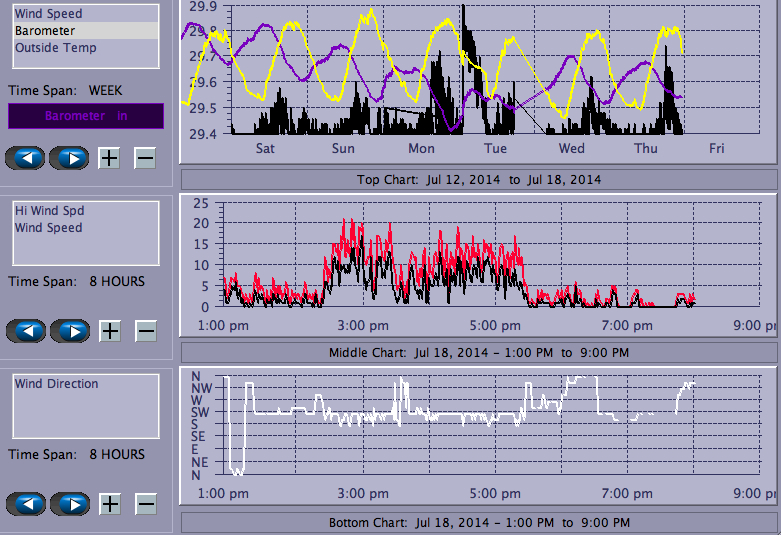Screen dimensions: 781x535
Task: Click the Middle Chart time range bar
Action: pyautogui.click(x=479, y=353)
